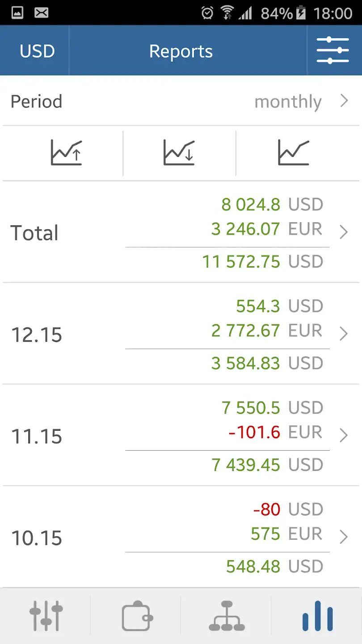Tap the alarm icon in status bar
Viewport: 362px width, 644px height.
point(207,13)
